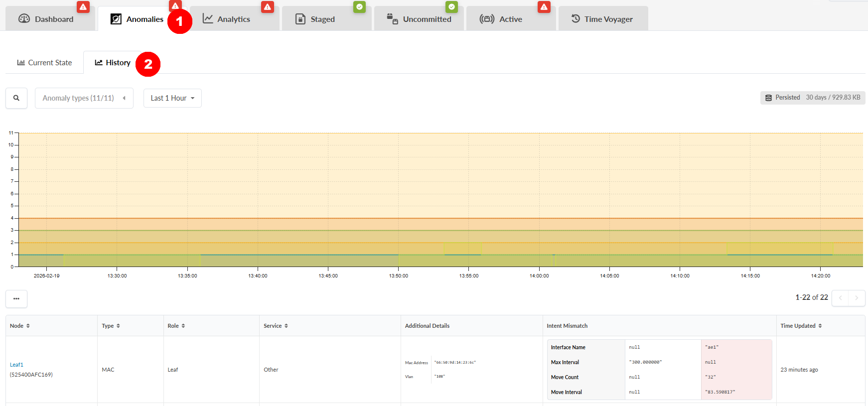
Task: Sort table by Role column
Action: click(176, 326)
